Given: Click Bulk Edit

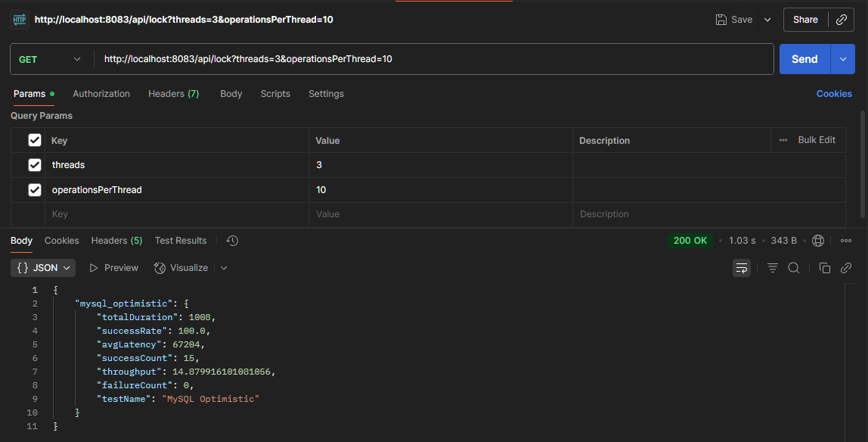Looking at the screenshot, I should coord(817,140).
